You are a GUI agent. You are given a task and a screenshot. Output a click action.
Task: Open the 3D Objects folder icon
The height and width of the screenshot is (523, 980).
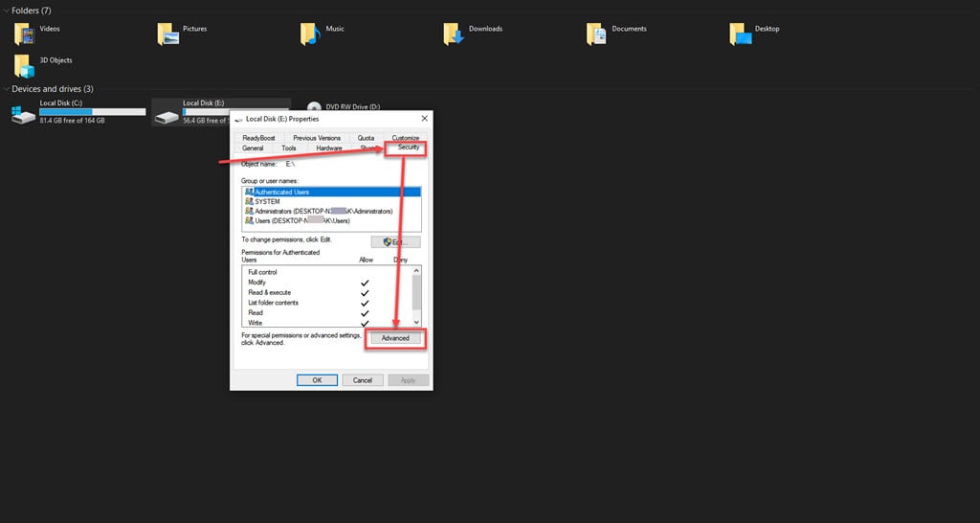pyautogui.click(x=24, y=66)
